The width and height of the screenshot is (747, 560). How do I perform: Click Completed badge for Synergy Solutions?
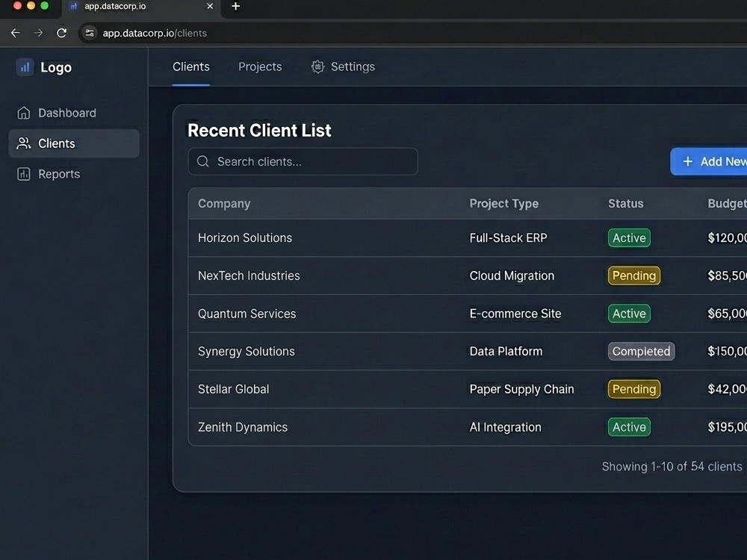pos(641,352)
